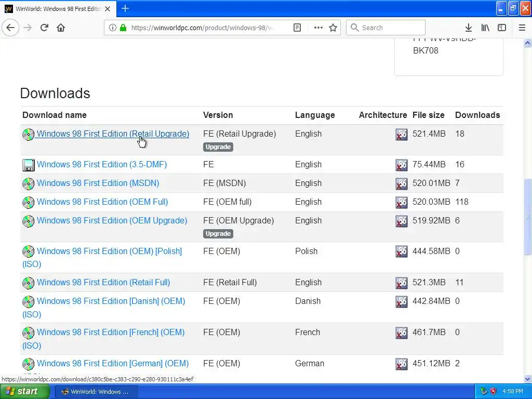Download Windows 98 First Edition (Retail Upgrade)
The width and height of the screenshot is (532, 399).
coord(113,134)
